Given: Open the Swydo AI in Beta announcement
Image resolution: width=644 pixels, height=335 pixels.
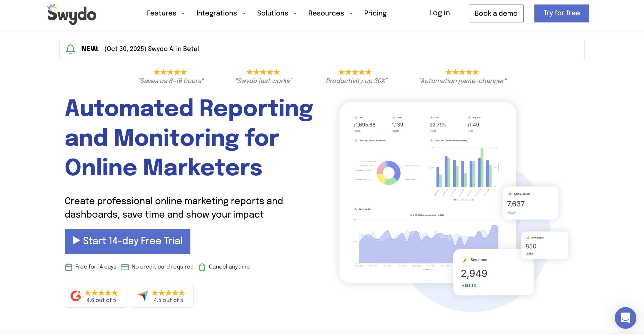Looking at the screenshot, I should point(152,49).
